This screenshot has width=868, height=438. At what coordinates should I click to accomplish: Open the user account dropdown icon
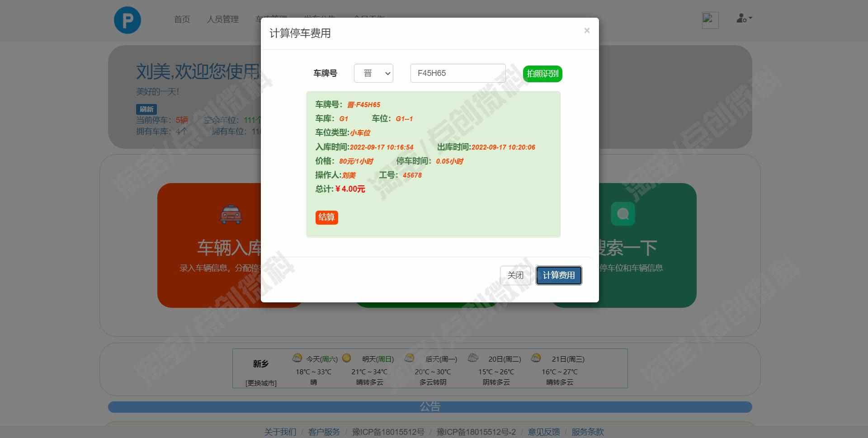click(744, 19)
